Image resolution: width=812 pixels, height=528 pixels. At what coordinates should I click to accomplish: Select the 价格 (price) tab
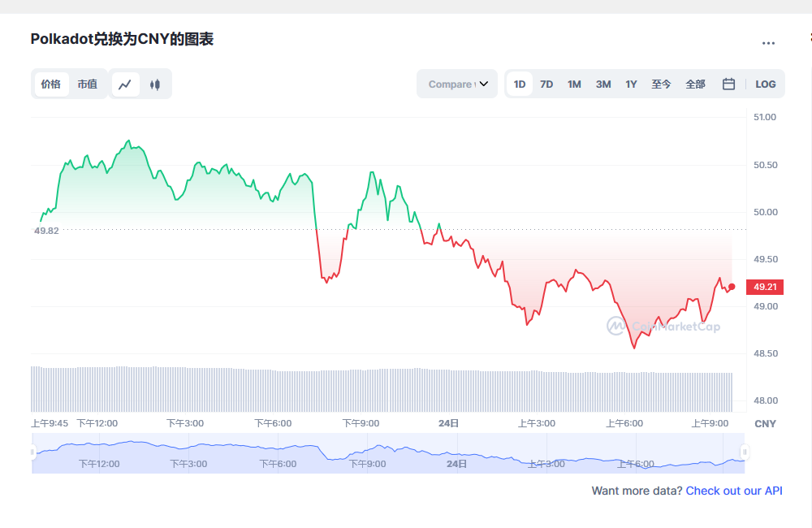[51, 84]
